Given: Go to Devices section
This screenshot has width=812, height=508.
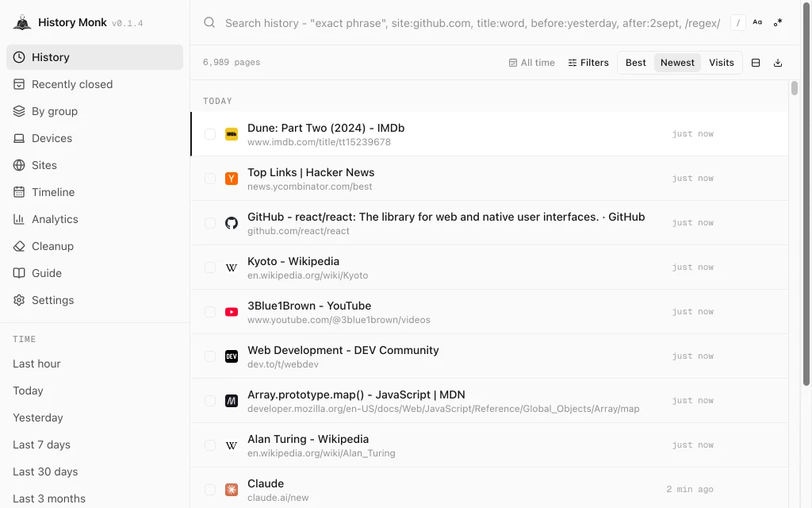Looking at the screenshot, I should [x=95, y=138].
